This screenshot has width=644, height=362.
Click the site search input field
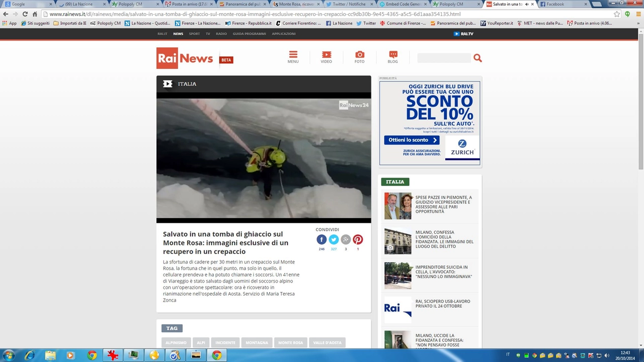pos(444,58)
